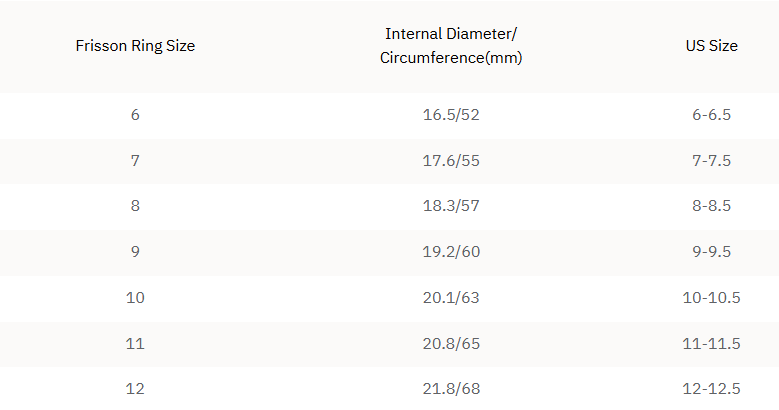The width and height of the screenshot is (779, 410).
Task: Click the US Size column header
Action: pos(711,46)
